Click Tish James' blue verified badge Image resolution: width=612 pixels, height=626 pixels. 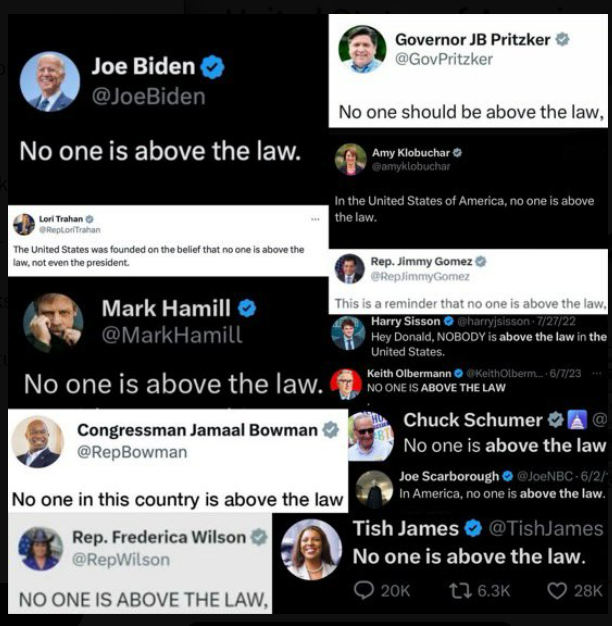coord(473,529)
